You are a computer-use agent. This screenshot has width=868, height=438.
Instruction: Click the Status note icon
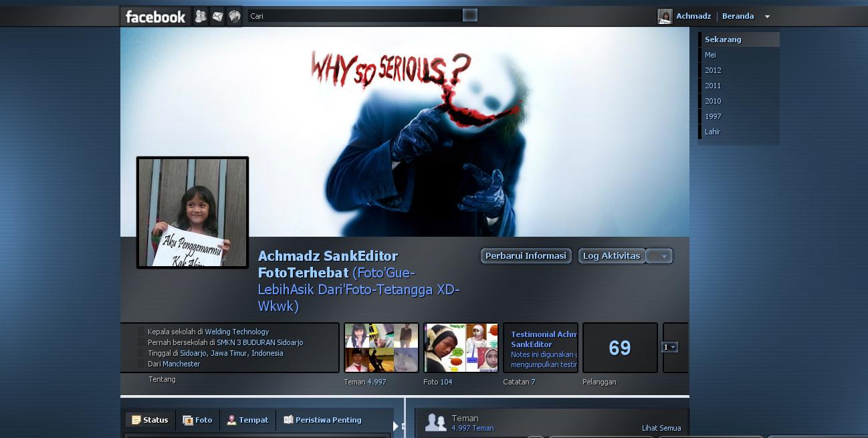136,420
